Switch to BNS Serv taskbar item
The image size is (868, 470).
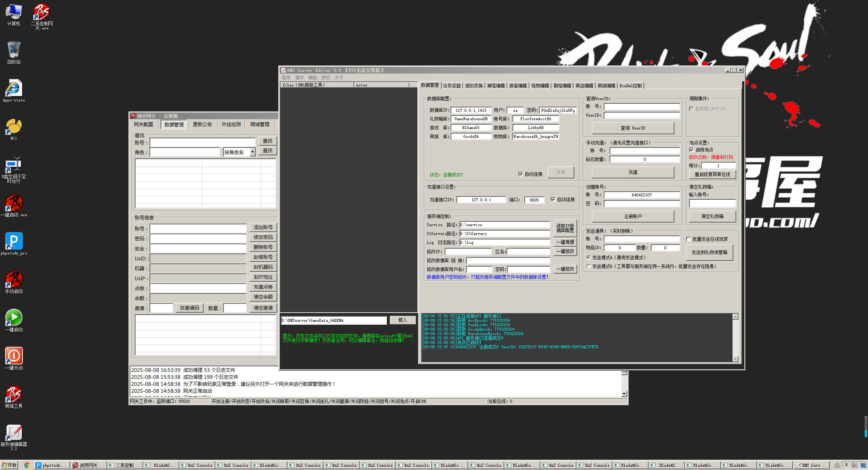(811, 465)
